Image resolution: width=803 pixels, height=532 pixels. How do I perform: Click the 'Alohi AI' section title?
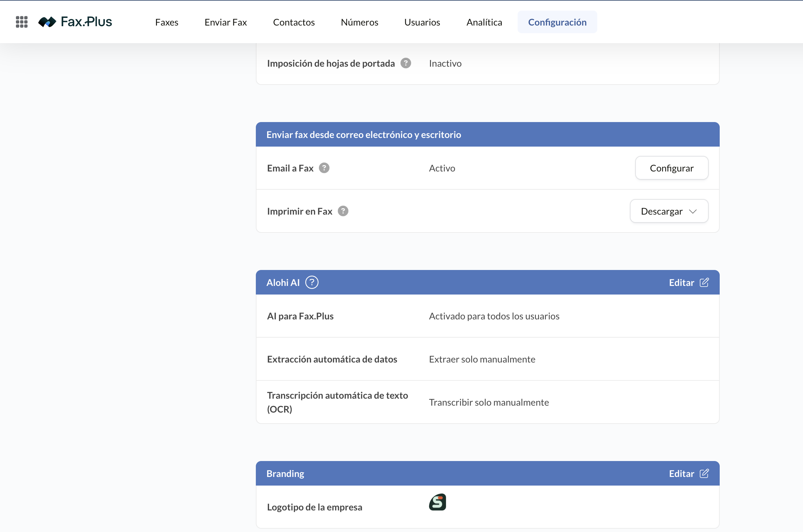click(283, 283)
